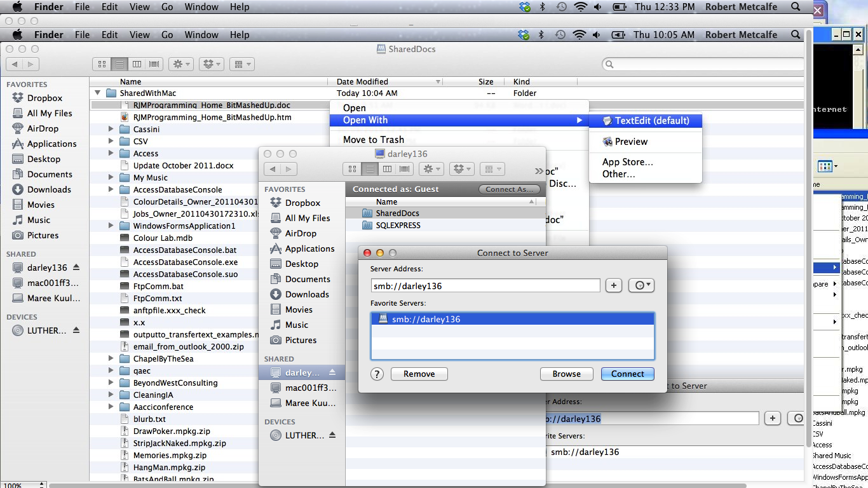Click Server Address field in front Connect dialog
Image resolution: width=868 pixels, height=488 pixels.
click(x=485, y=286)
